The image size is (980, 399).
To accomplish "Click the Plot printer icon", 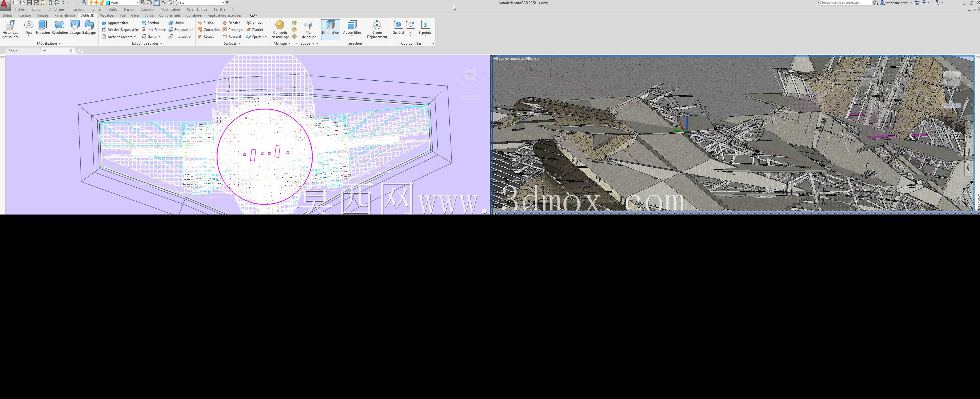I will (57, 3).
